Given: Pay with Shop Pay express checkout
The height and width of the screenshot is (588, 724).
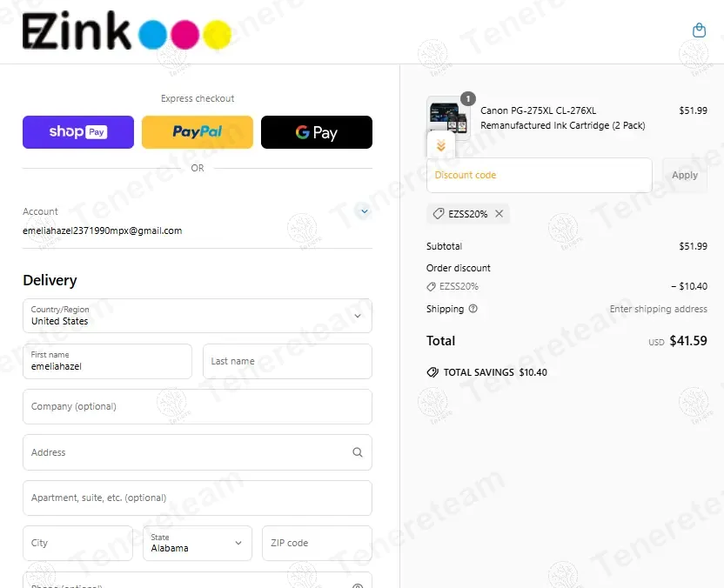Looking at the screenshot, I should pyautogui.click(x=78, y=132).
